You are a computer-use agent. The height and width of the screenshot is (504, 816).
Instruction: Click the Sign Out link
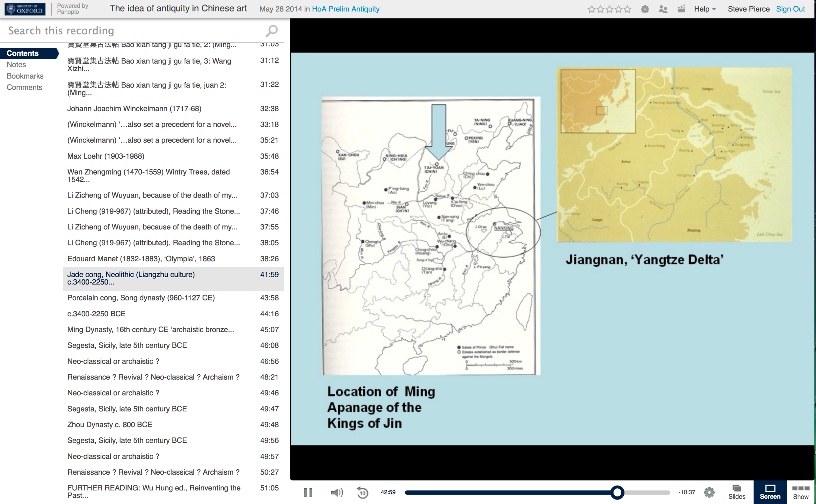click(x=790, y=9)
